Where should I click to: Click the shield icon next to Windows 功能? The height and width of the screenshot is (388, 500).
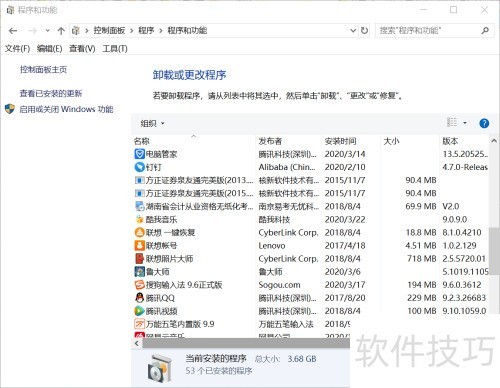click(10, 109)
